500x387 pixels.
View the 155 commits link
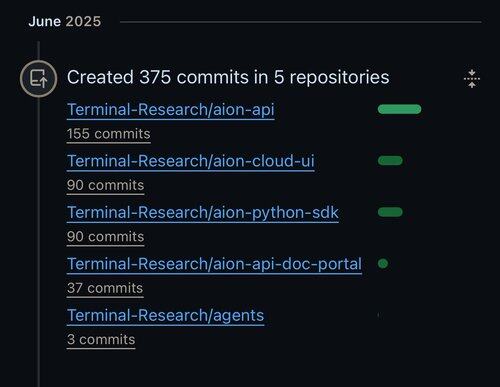109,134
